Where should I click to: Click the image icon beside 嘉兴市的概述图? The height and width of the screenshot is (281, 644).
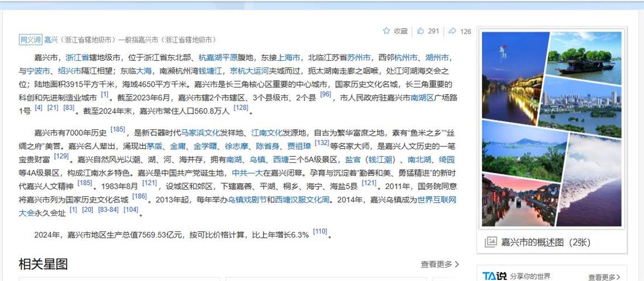491,242
